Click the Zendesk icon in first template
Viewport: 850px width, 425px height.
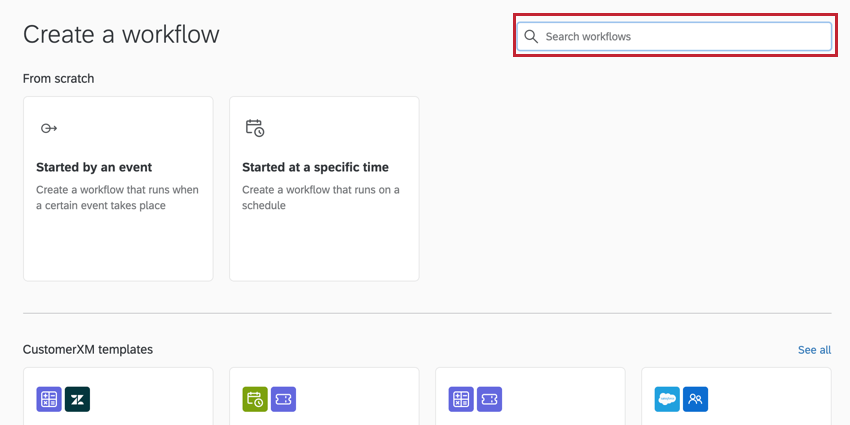click(x=77, y=400)
